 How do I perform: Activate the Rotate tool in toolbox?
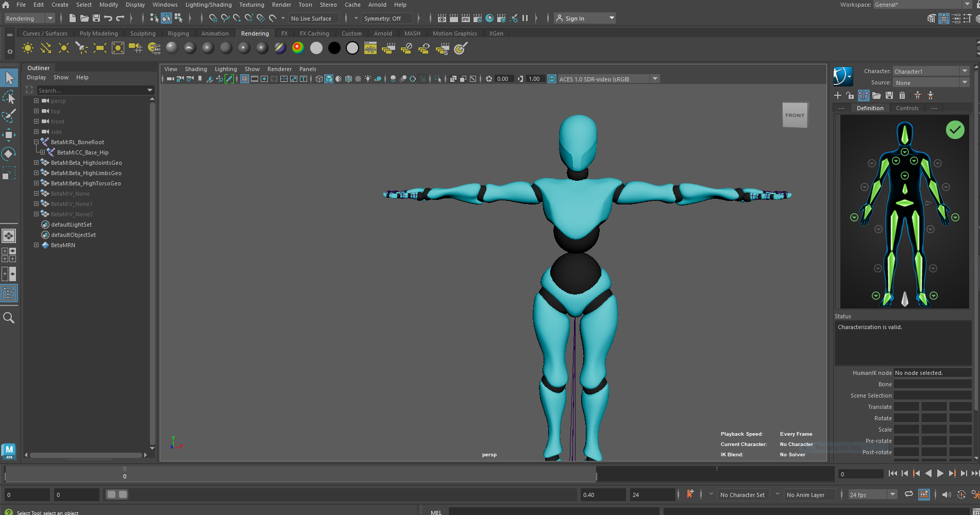coord(9,154)
